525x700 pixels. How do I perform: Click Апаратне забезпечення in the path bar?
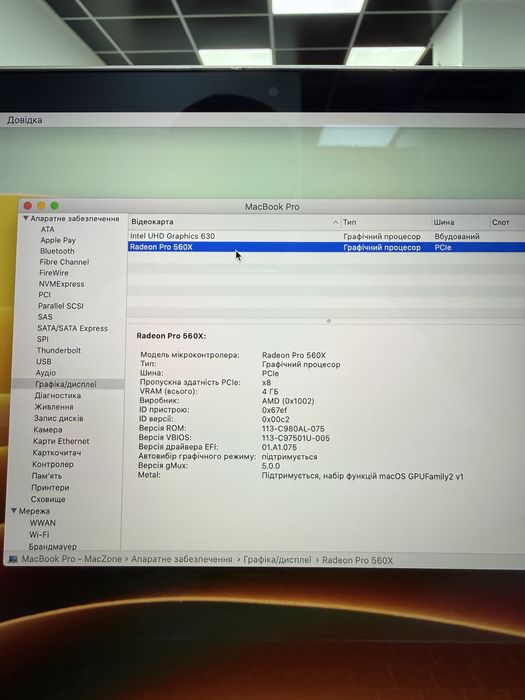[182, 559]
